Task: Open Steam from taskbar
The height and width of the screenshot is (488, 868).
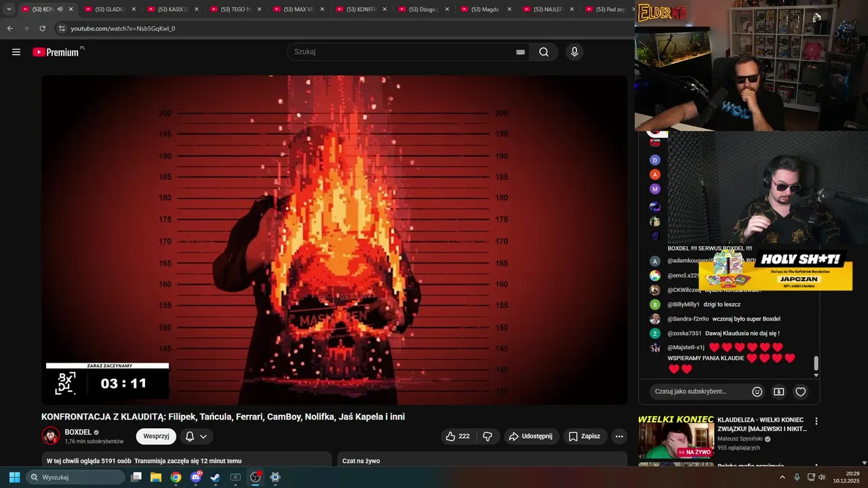Action: click(x=215, y=477)
